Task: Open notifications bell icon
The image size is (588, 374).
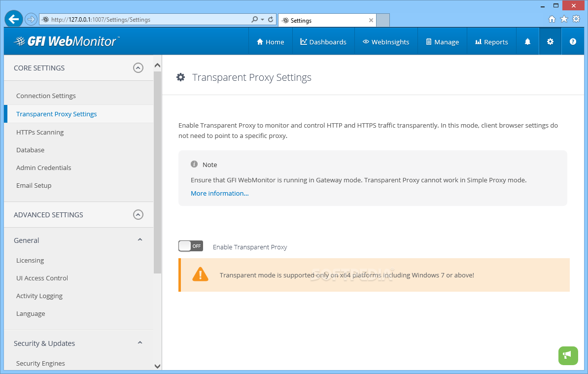Action: click(x=528, y=41)
